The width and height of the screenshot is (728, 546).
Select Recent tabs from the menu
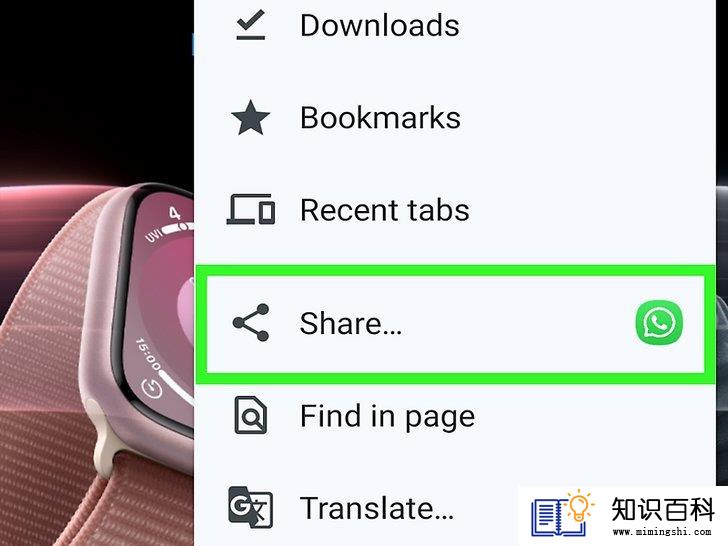[455, 210]
